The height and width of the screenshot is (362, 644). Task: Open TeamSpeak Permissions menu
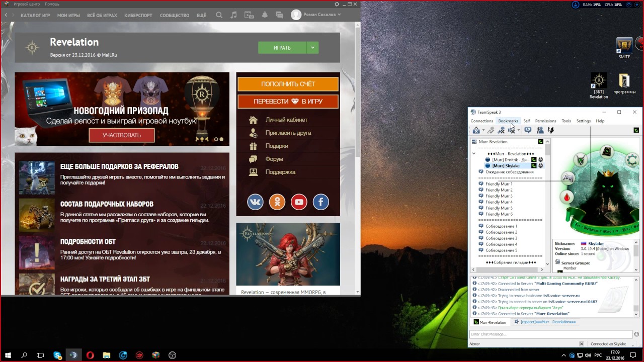click(x=545, y=121)
